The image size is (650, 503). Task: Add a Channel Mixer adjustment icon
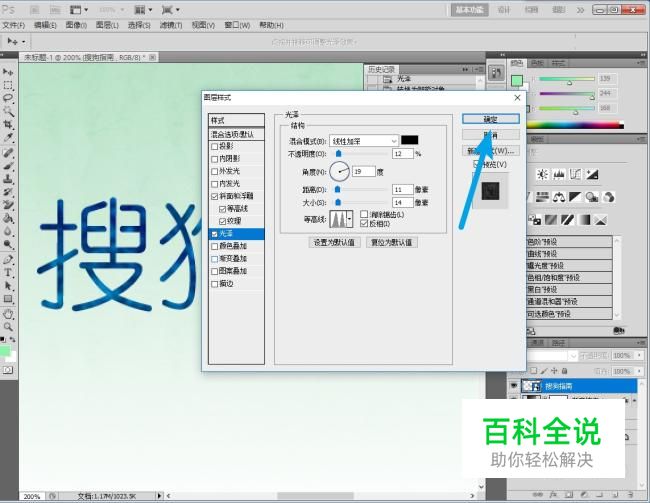click(x=609, y=197)
